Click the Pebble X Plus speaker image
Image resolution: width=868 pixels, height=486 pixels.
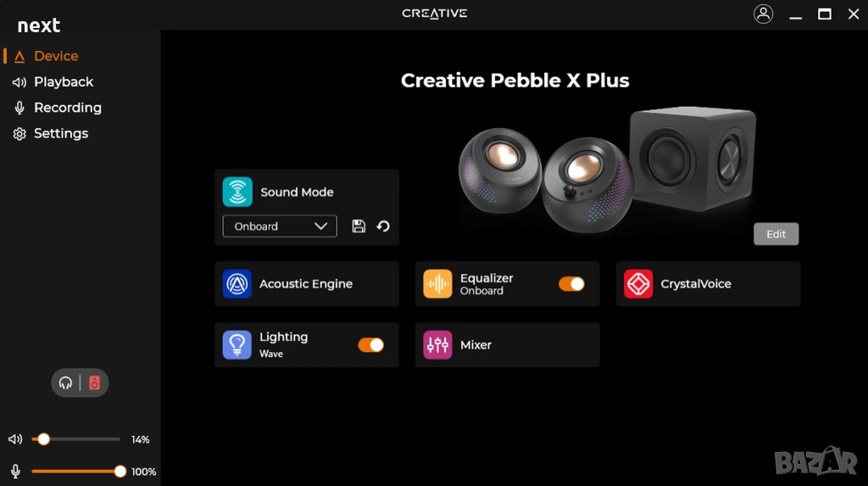[x=607, y=169]
